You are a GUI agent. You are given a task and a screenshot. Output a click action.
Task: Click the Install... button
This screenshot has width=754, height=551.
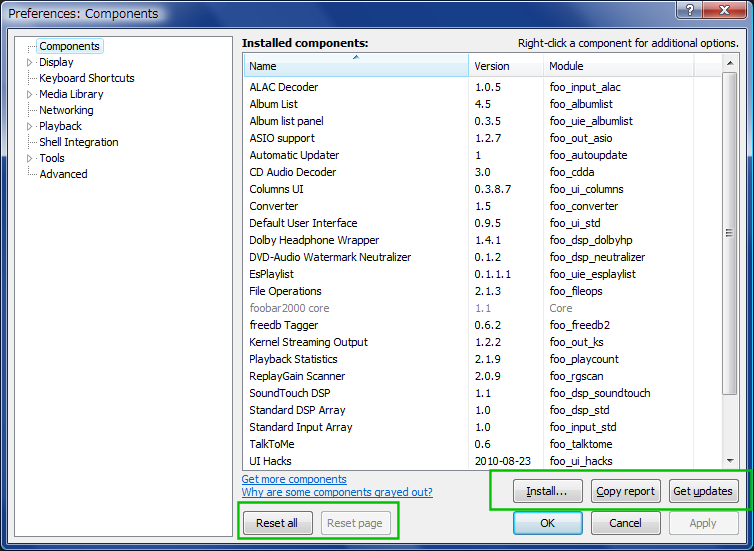tap(547, 491)
